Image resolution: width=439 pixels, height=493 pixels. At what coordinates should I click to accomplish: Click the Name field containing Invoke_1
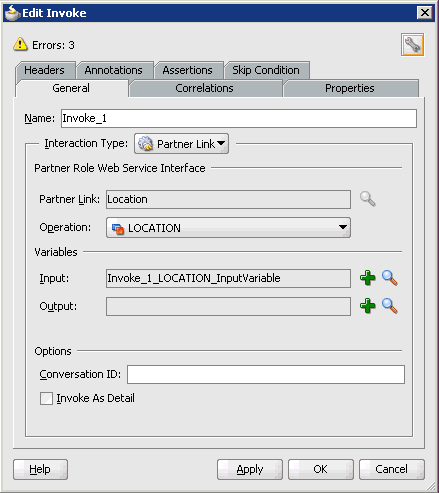[239, 118]
